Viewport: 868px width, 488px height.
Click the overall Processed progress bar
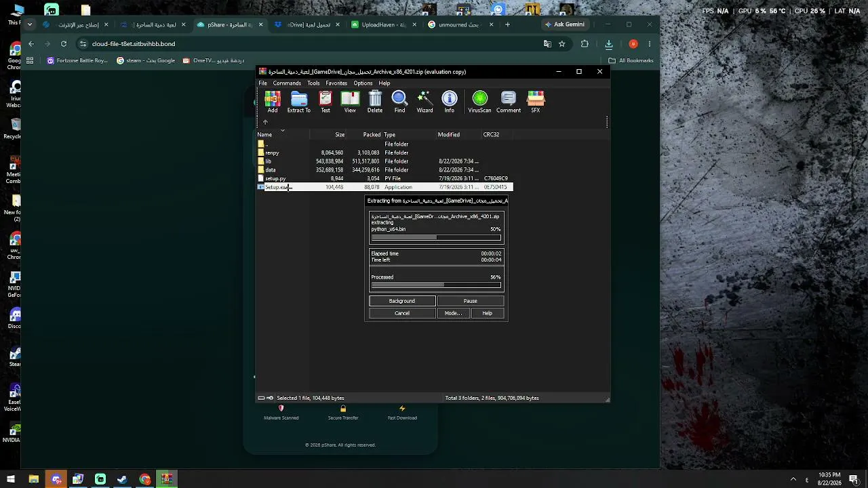436,285
